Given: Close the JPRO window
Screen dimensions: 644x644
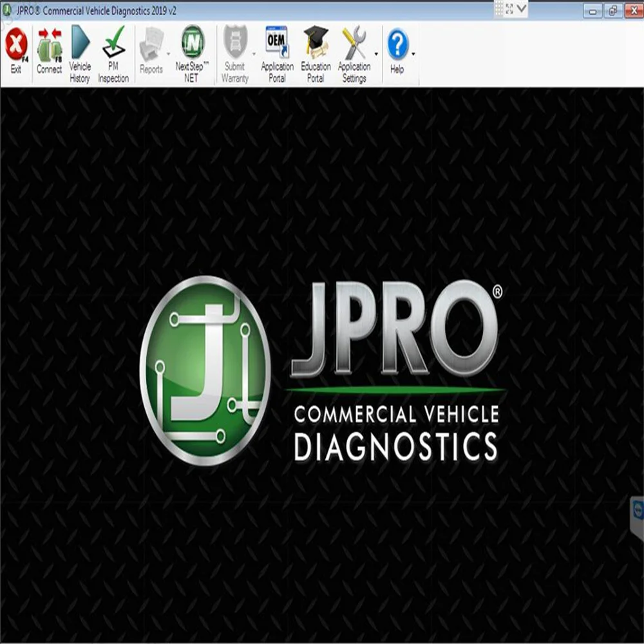Looking at the screenshot, I should point(633,11).
